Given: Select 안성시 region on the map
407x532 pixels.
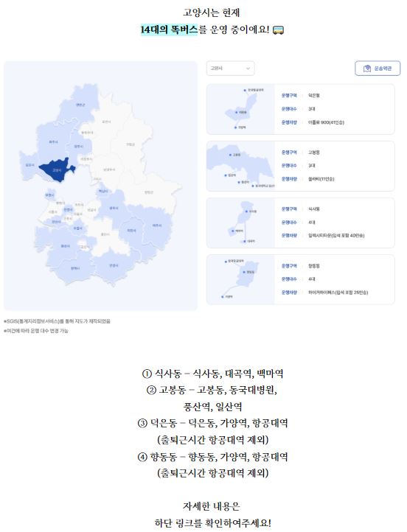Looking at the screenshot, I should pos(114,265).
